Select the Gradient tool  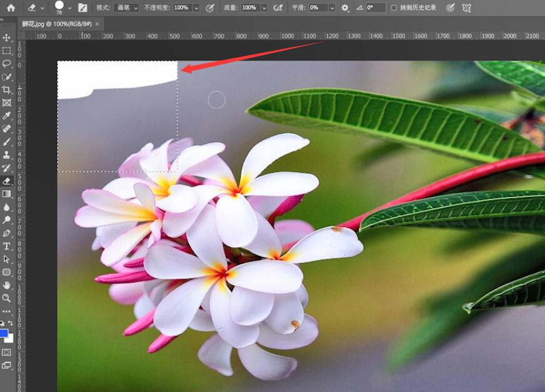click(7, 194)
